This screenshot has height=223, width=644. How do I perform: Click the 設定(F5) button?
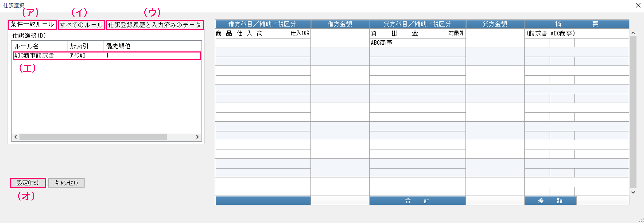(28, 183)
